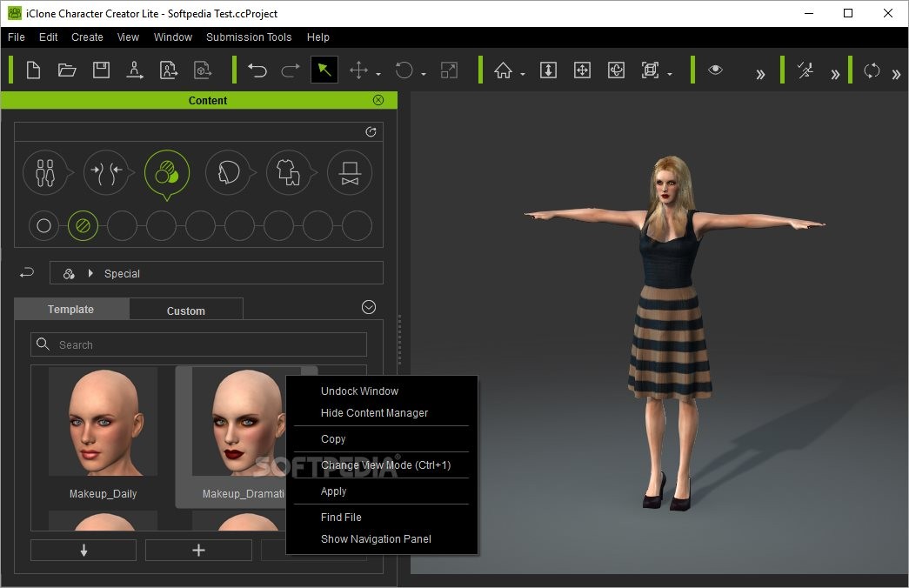Select the Actor Project two-figures category

coord(45,173)
